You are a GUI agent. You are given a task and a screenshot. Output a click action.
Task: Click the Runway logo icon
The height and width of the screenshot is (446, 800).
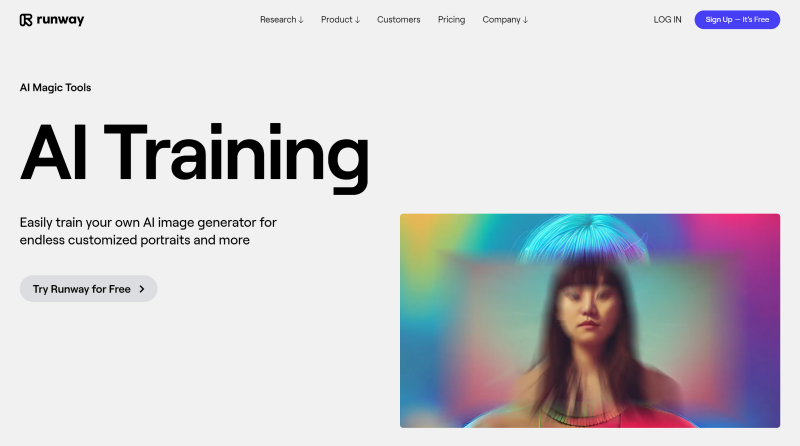[26, 20]
